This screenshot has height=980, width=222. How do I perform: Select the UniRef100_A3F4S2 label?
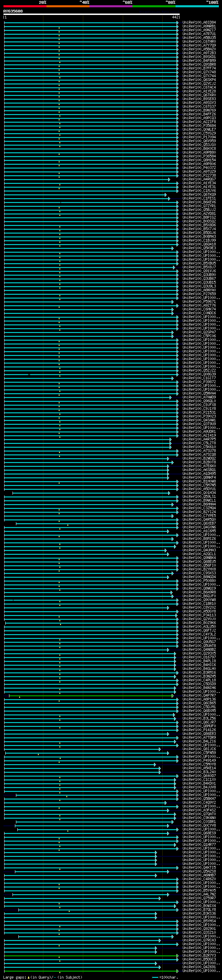click(199, 810)
